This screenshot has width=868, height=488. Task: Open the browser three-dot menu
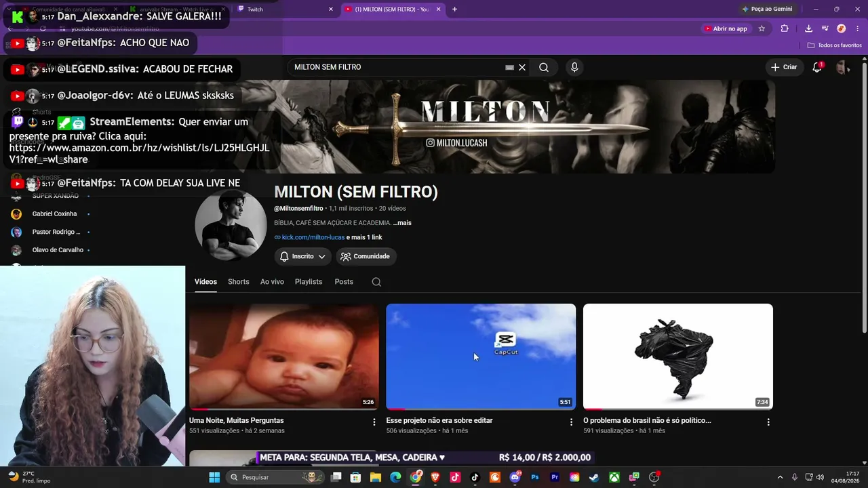[856, 28]
